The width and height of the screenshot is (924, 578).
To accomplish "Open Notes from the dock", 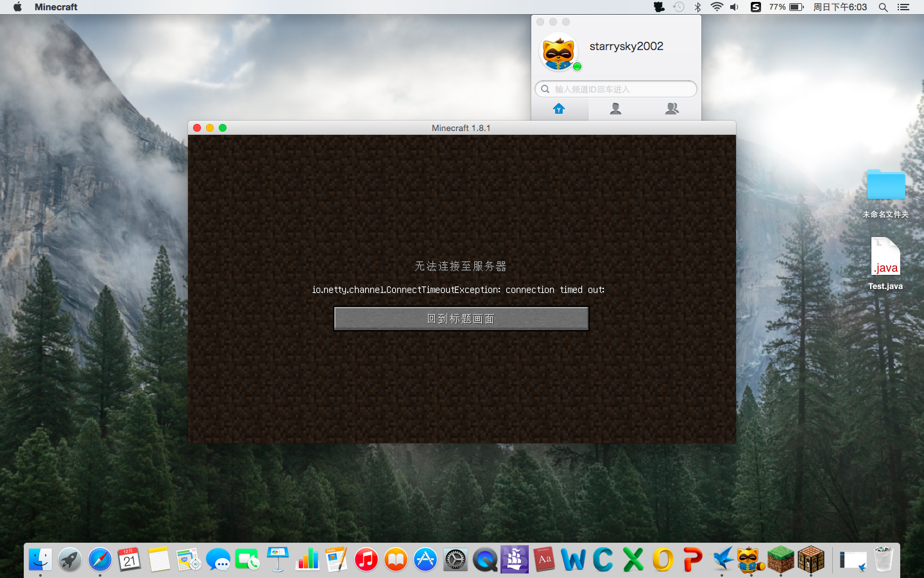I will [x=158, y=559].
